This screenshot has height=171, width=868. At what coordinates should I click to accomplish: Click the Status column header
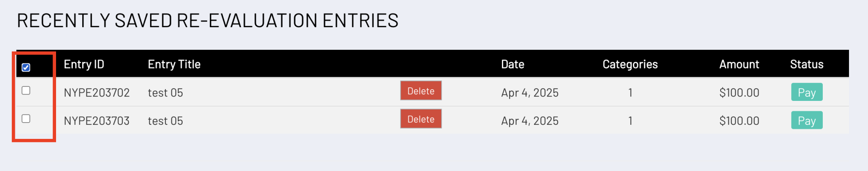click(807, 64)
